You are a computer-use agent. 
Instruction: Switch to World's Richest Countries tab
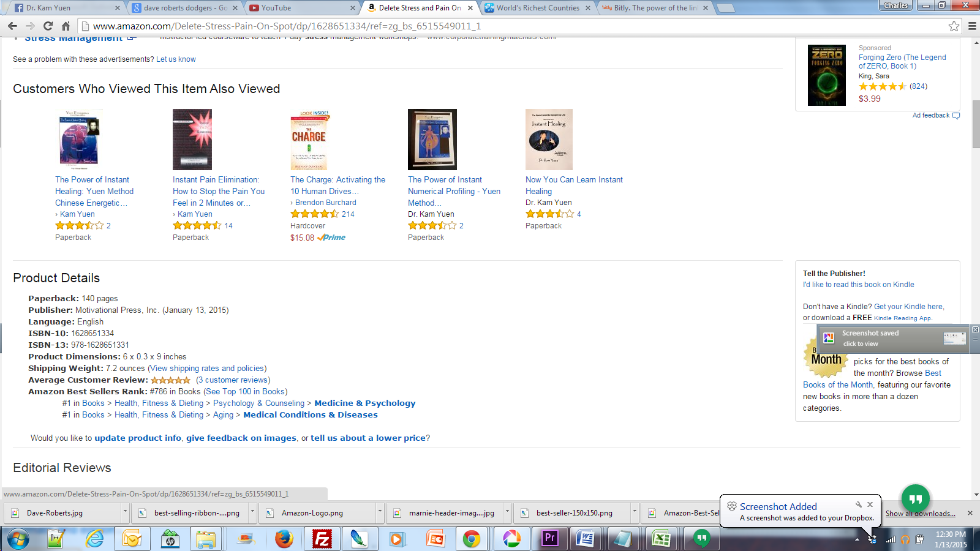[x=538, y=8]
